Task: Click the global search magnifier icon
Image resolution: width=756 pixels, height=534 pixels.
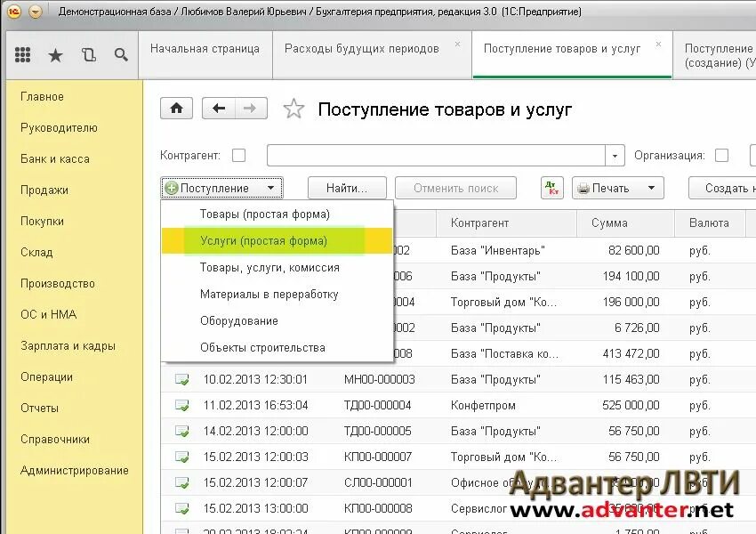Action: coord(121,53)
